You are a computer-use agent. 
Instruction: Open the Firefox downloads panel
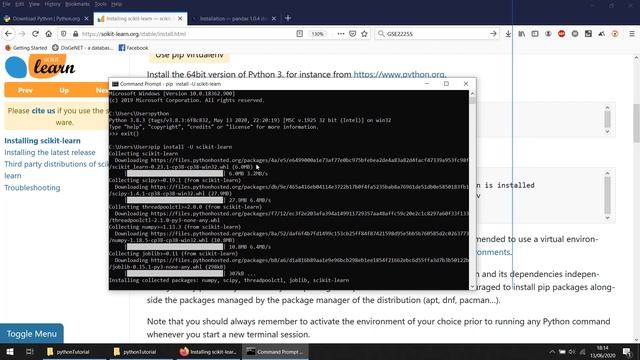pyautogui.click(x=508, y=34)
